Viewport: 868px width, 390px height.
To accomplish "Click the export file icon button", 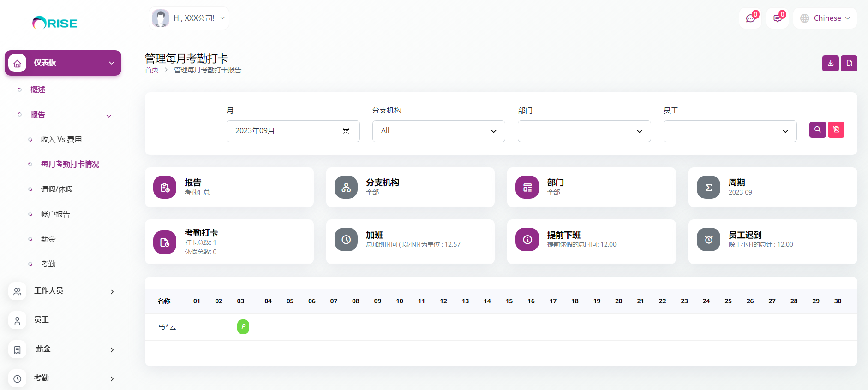I will point(849,64).
